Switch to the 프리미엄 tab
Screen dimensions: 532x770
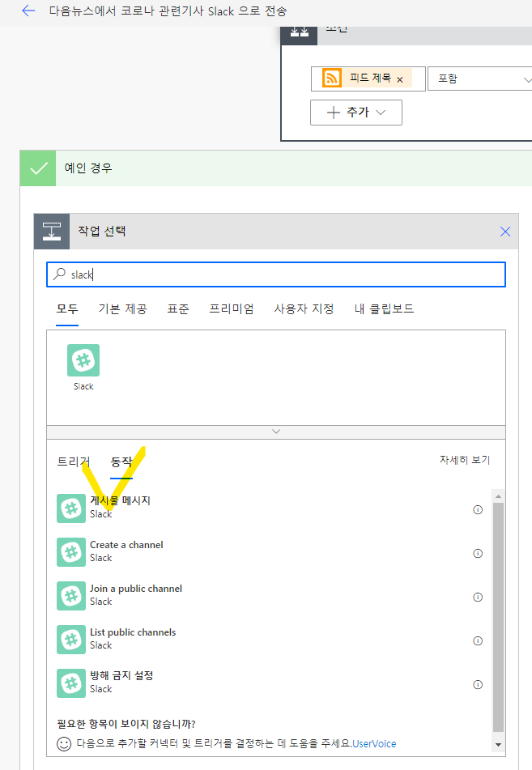point(232,308)
